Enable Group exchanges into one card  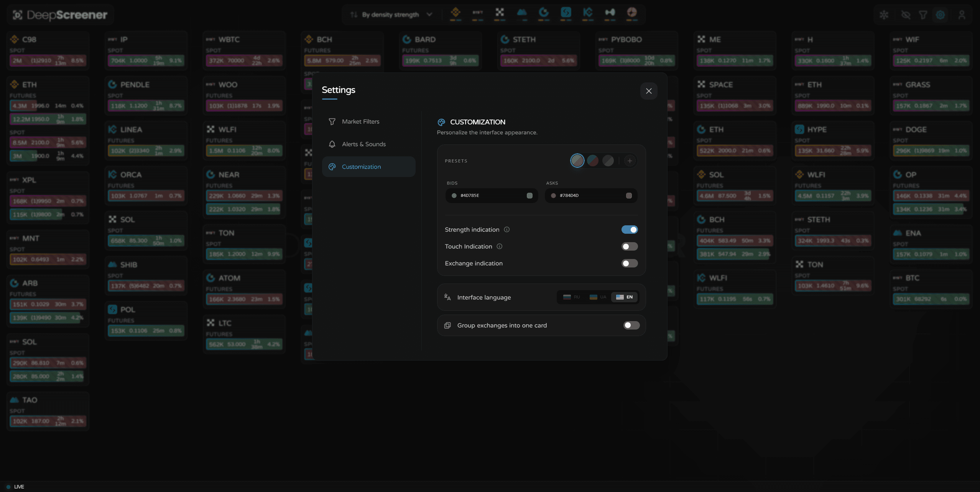631,325
